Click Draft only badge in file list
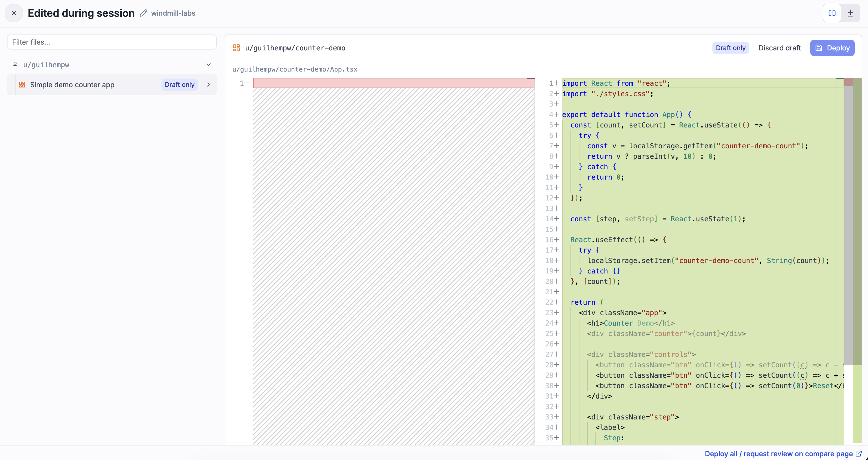Image resolution: width=868 pixels, height=460 pixels. coord(180,85)
